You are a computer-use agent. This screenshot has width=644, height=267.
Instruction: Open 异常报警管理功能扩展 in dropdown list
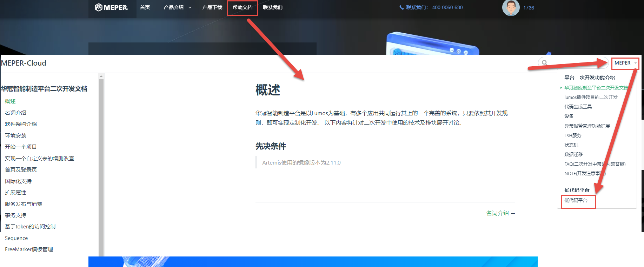click(x=587, y=126)
